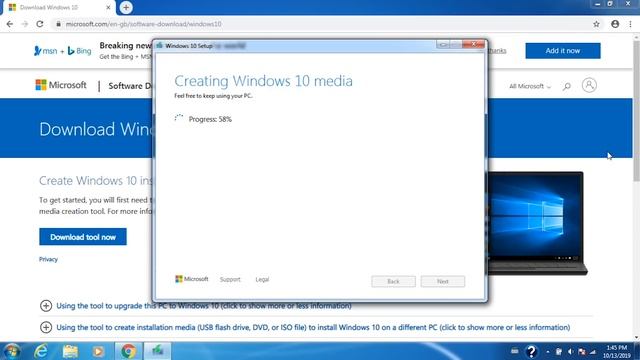Open a new browser tab
The height and width of the screenshot is (360, 640).
click(126, 7)
